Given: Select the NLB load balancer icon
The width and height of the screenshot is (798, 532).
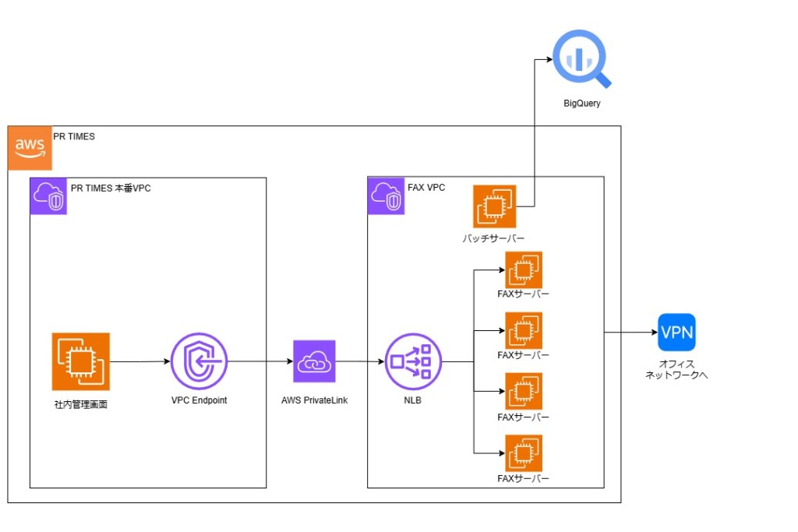Looking at the screenshot, I should pyautogui.click(x=413, y=361).
